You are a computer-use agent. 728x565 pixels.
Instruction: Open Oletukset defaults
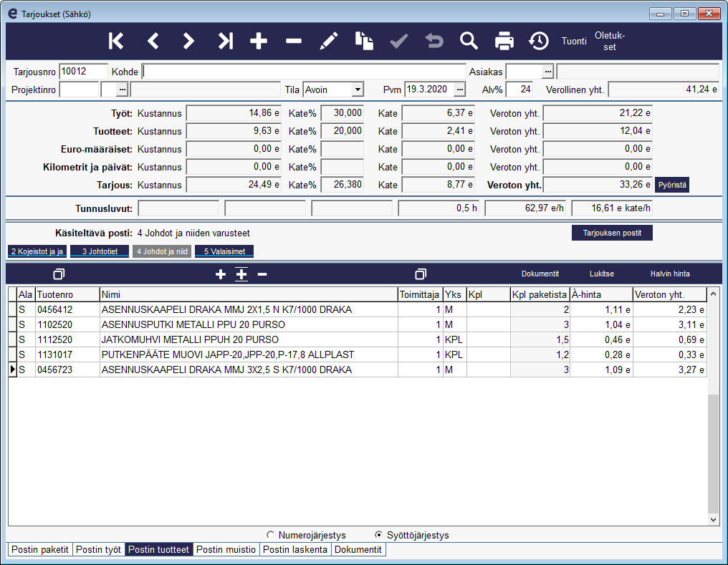pyautogui.click(x=610, y=41)
